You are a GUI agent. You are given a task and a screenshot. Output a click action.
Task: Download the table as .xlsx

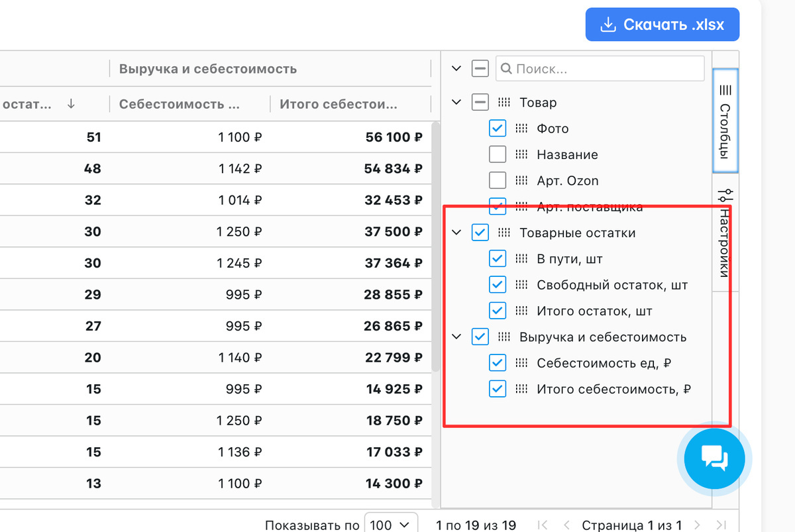point(662,25)
